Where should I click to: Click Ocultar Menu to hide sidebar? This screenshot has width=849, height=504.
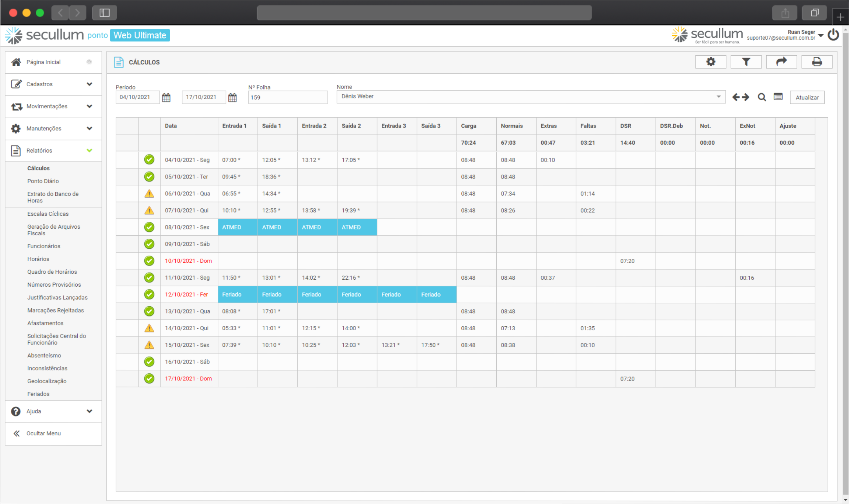43,433
